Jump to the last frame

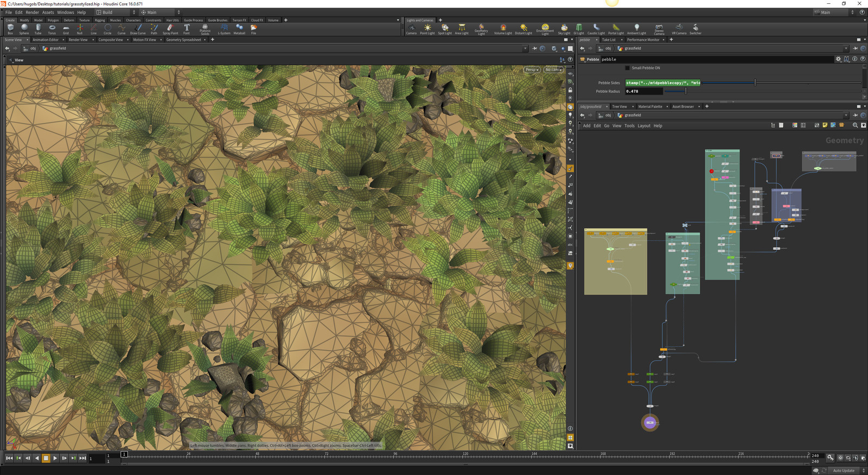[x=82, y=458]
